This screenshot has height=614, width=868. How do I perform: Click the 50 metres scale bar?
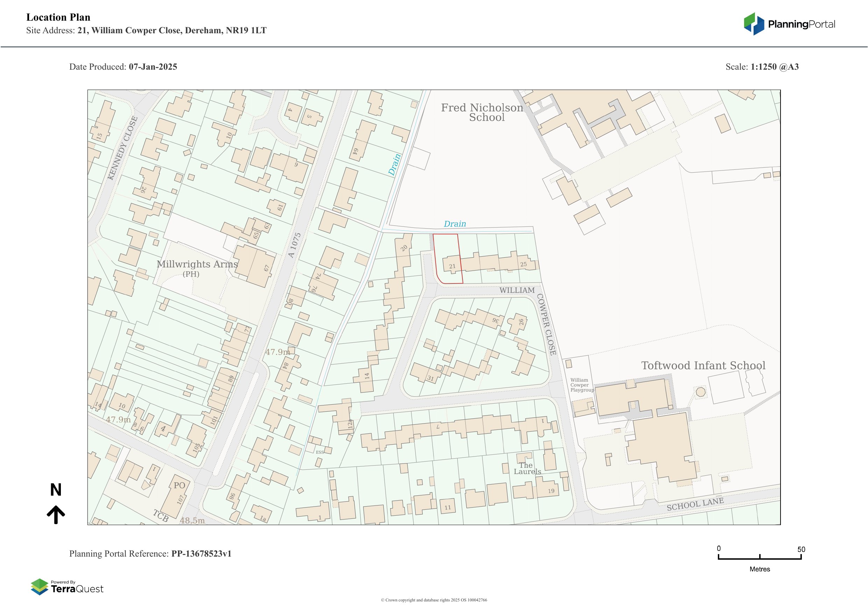tap(760, 558)
